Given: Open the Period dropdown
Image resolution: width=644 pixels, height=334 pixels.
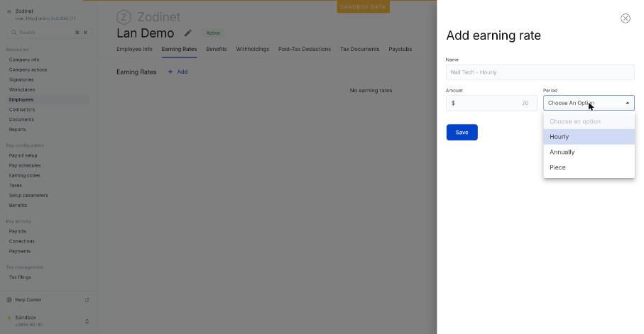Looking at the screenshot, I should (x=589, y=103).
